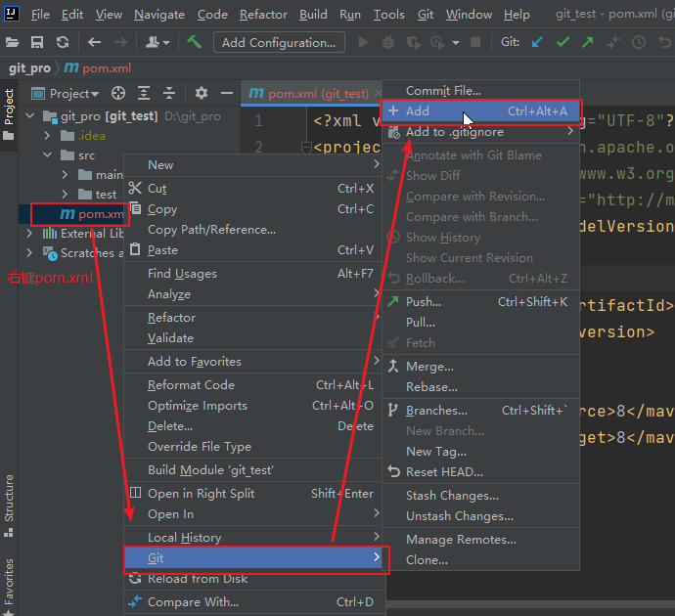The image size is (675, 616).
Task: Click the IntelliJ IDEA logo icon
Action: [x=11, y=14]
